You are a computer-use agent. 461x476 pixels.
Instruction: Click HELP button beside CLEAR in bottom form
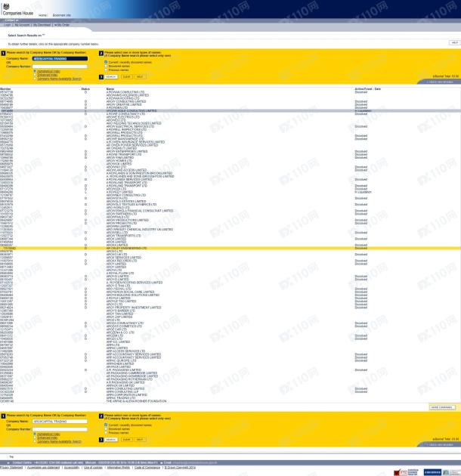[x=140, y=440]
